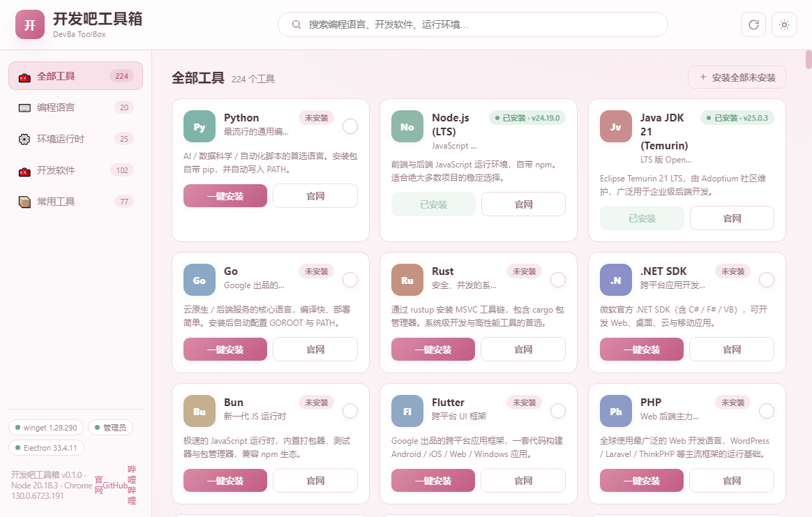Open the 编程语言 category
The height and width of the screenshot is (517, 812).
75,107
